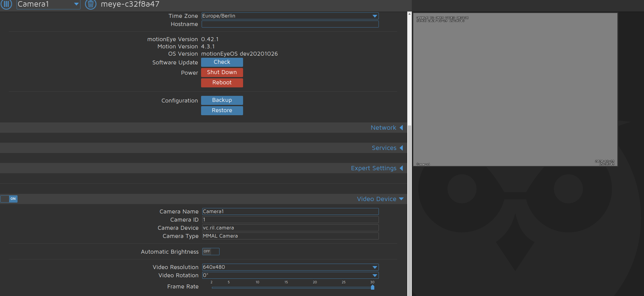This screenshot has width=644, height=296.
Task: Expand the Services section
Action: pos(387,148)
